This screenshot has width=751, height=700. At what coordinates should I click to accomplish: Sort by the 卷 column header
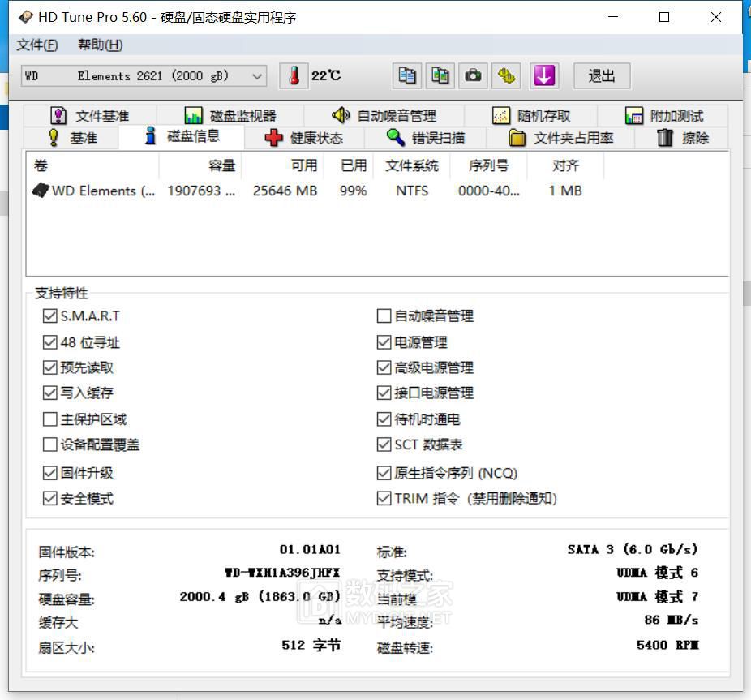(92, 165)
